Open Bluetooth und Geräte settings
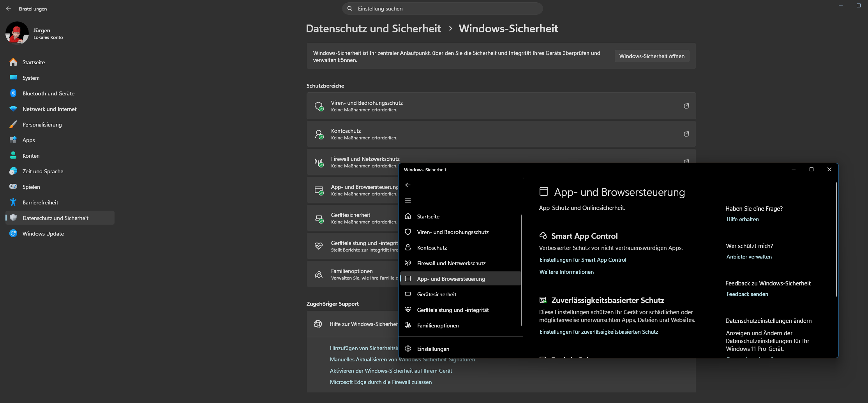 coord(60,93)
